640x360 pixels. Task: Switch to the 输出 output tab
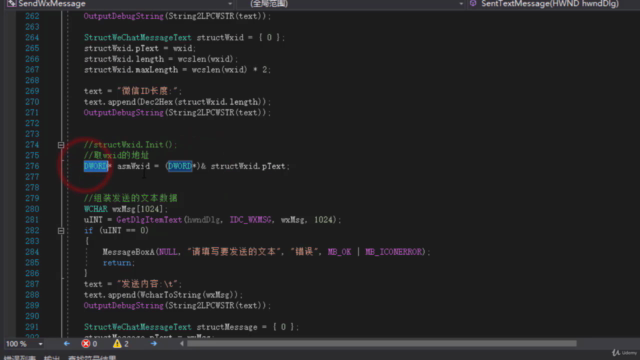pos(52,358)
